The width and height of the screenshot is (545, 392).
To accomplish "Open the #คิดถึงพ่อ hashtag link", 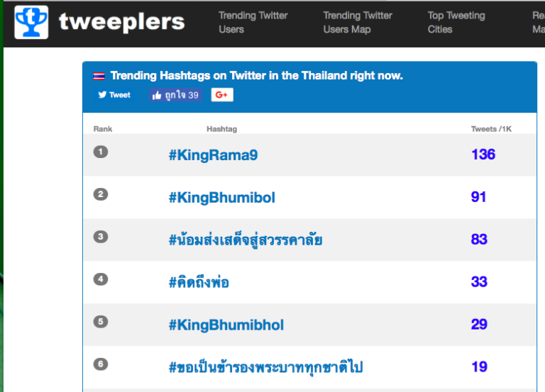I will tap(199, 282).
